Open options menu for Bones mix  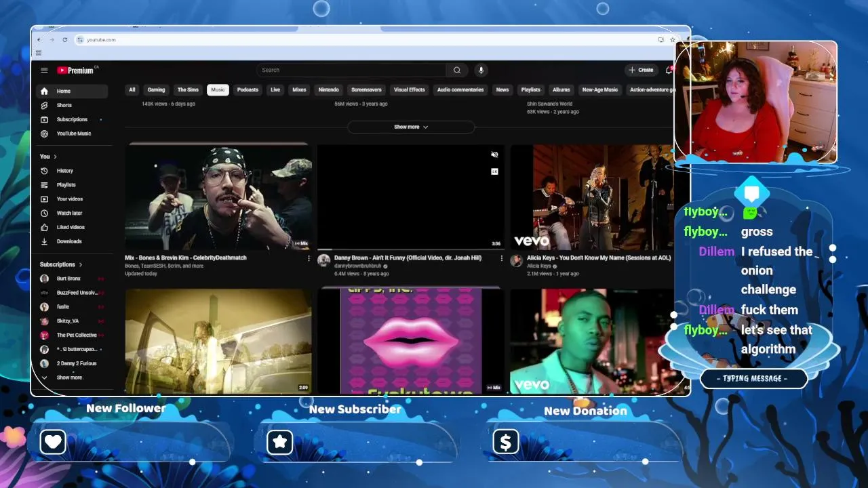pos(309,258)
